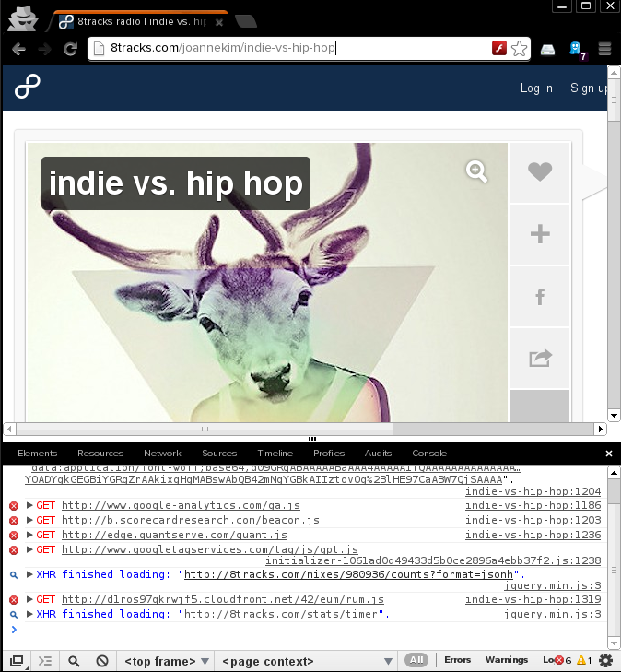
Task: Like the mix with the heart icon
Action: 540,172
